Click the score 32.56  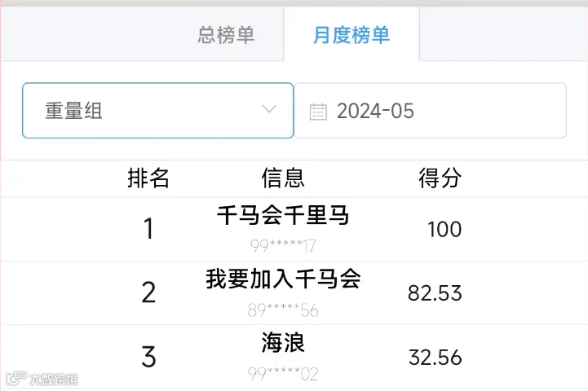pyautogui.click(x=435, y=358)
